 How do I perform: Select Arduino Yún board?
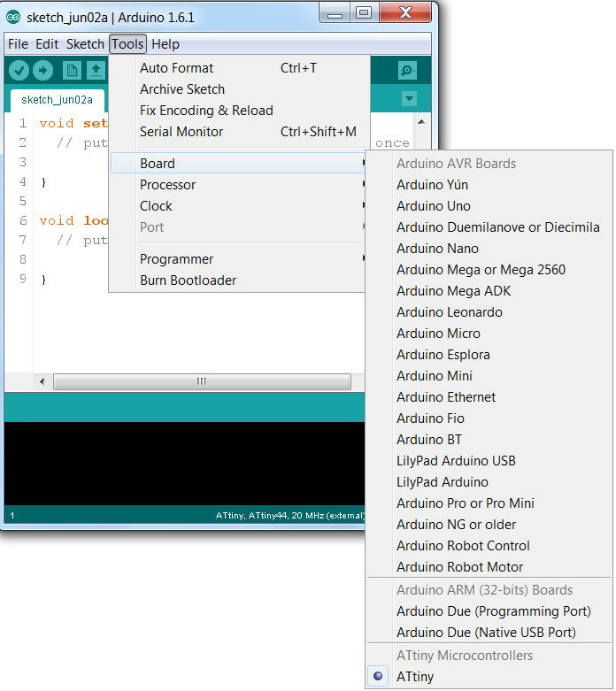coord(489,185)
